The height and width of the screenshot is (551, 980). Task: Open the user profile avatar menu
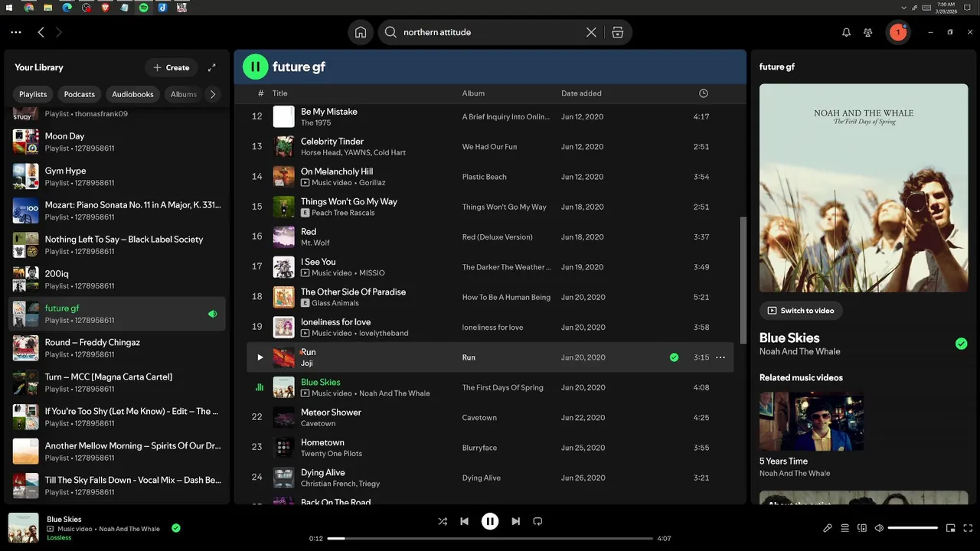[897, 32]
